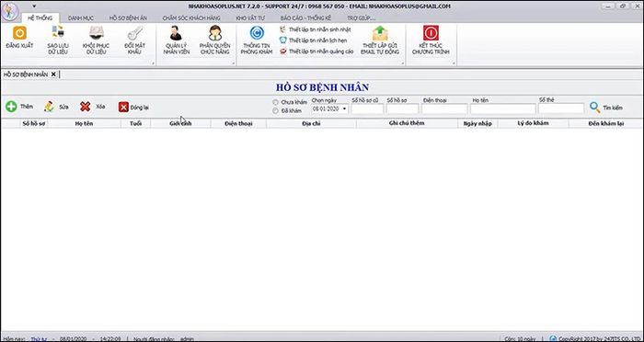Image resolution: width=644 pixels, height=342 pixels.
Task: Click the application logo orb button
Action: [9, 11]
